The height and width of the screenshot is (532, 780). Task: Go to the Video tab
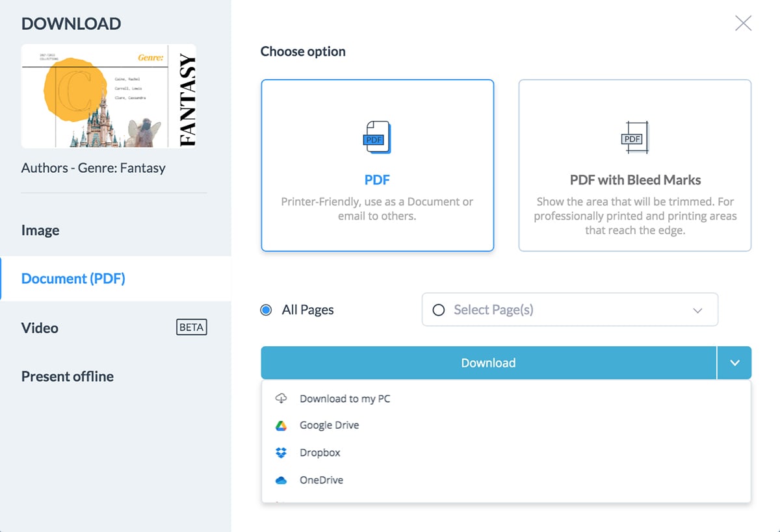coord(40,328)
